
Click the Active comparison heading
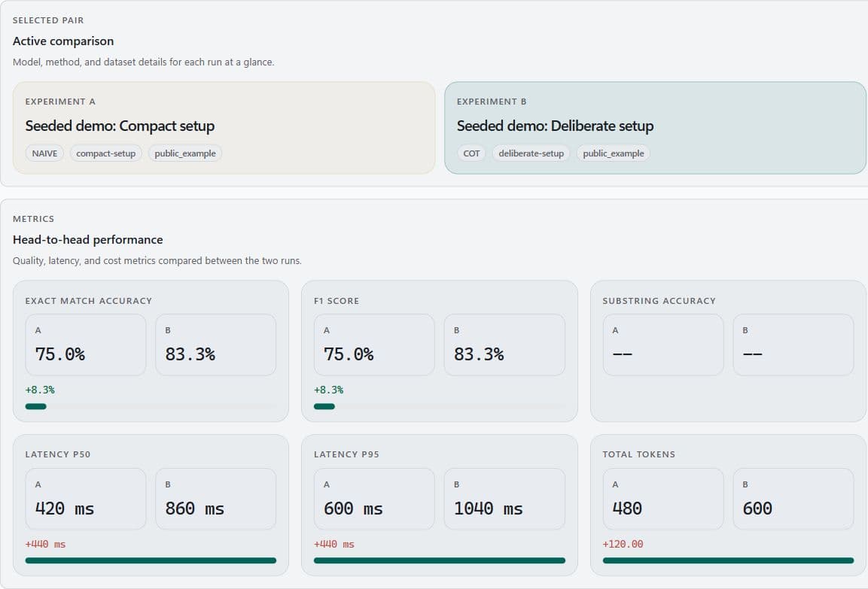click(63, 41)
